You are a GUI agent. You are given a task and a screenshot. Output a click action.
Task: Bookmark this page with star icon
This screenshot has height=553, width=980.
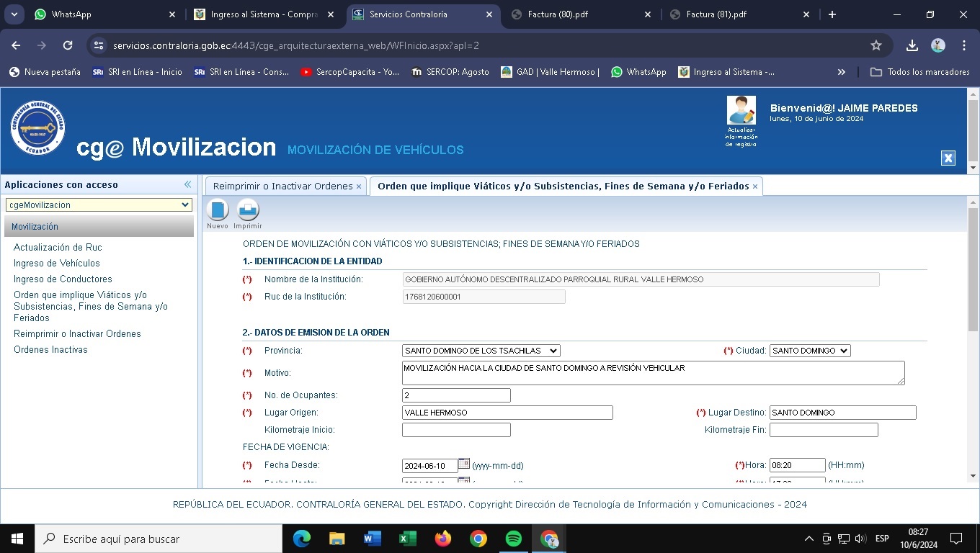(x=876, y=45)
